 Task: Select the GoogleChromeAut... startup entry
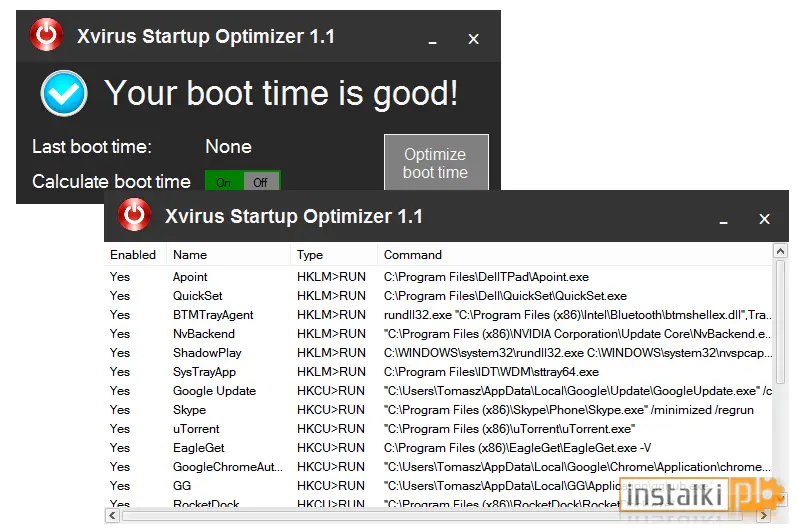(439, 466)
